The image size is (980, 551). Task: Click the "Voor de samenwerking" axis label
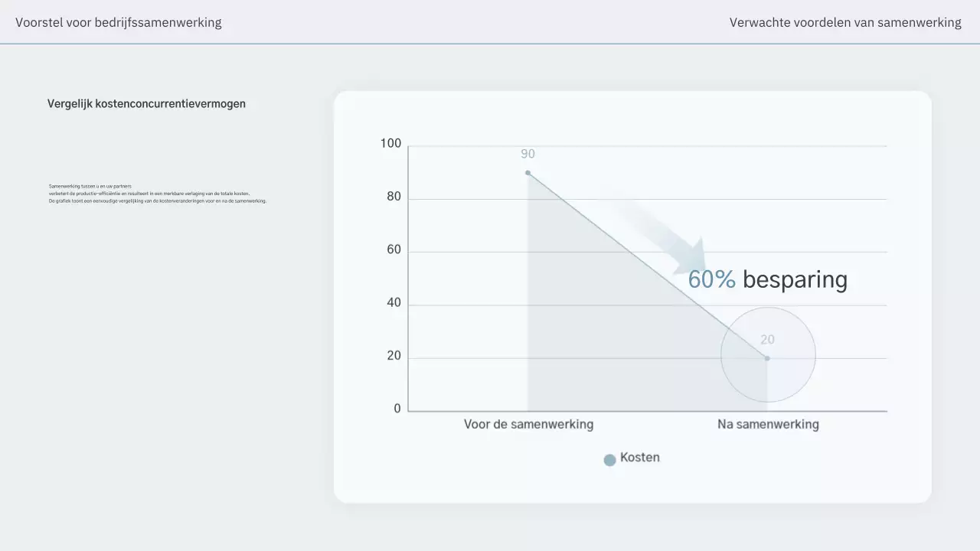(x=528, y=424)
